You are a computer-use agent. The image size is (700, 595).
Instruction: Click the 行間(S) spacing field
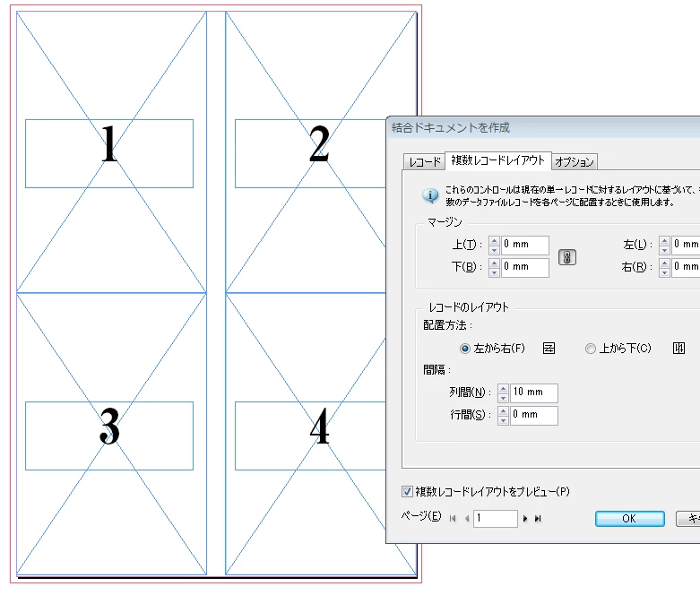tap(533, 415)
